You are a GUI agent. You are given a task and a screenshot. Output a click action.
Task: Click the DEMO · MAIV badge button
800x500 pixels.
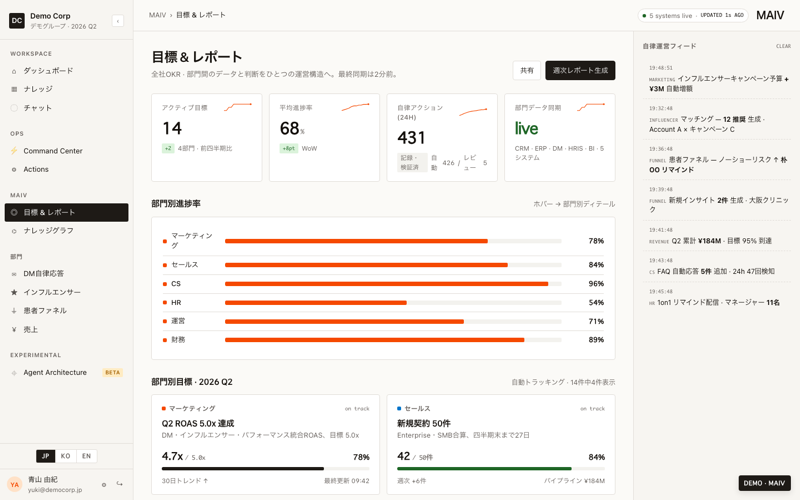(x=764, y=483)
